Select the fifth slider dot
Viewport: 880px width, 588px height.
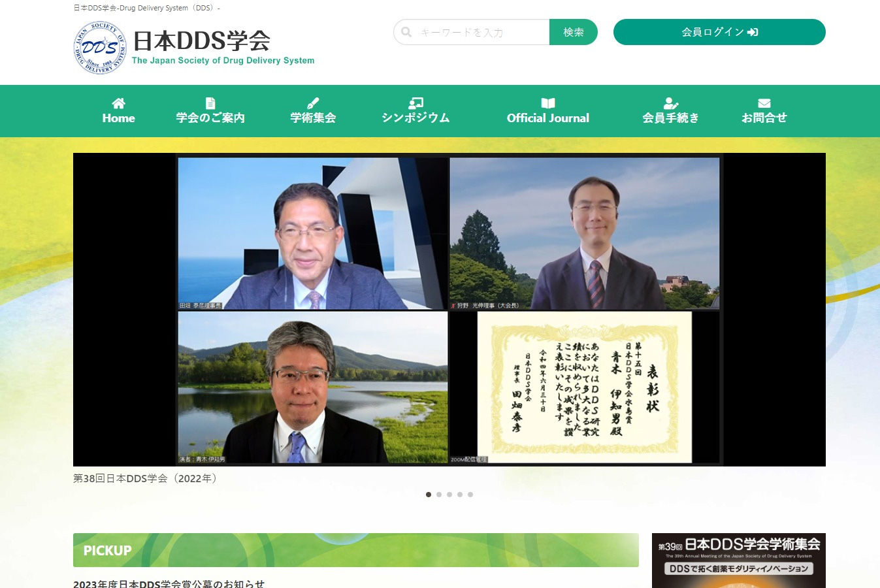point(470,495)
